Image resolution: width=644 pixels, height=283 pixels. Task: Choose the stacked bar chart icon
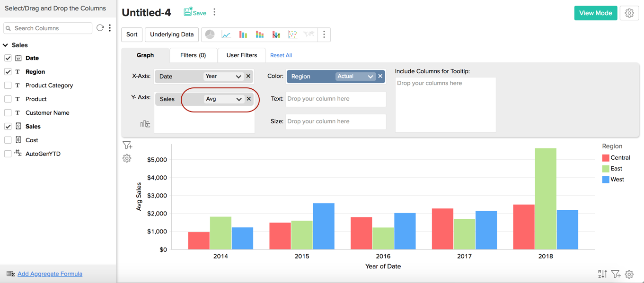pyautogui.click(x=260, y=34)
